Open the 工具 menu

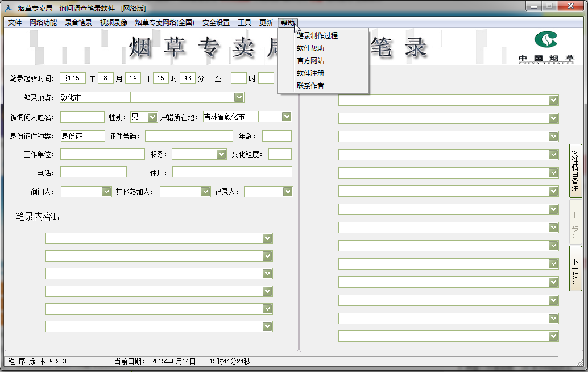245,23
